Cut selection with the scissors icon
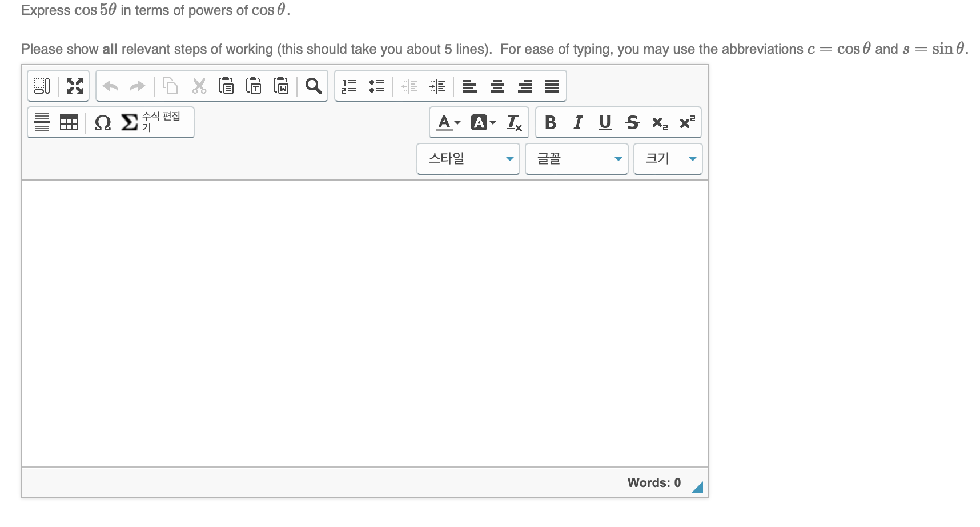The image size is (980, 527). pyautogui.click(x=199, y=86)
